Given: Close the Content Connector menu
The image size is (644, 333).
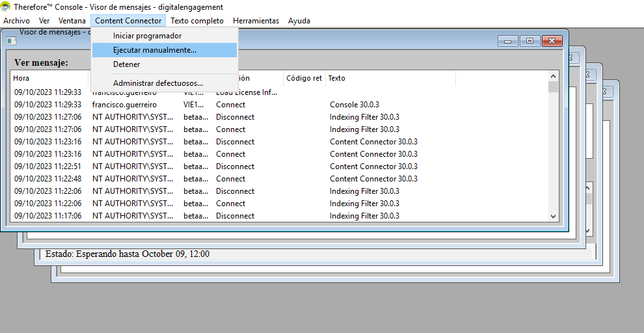Looking at the screenshot, I should pyautogui.click(x=128, y=21).
